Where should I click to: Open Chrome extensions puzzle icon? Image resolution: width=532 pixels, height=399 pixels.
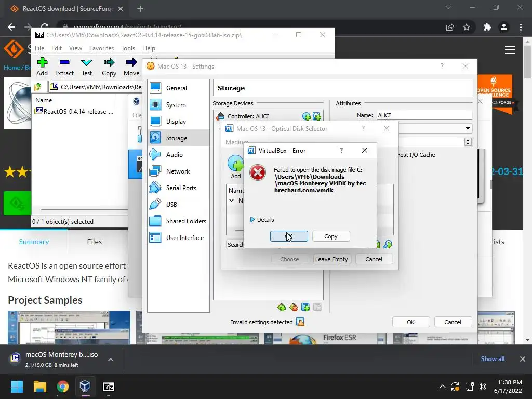[487, 27]
